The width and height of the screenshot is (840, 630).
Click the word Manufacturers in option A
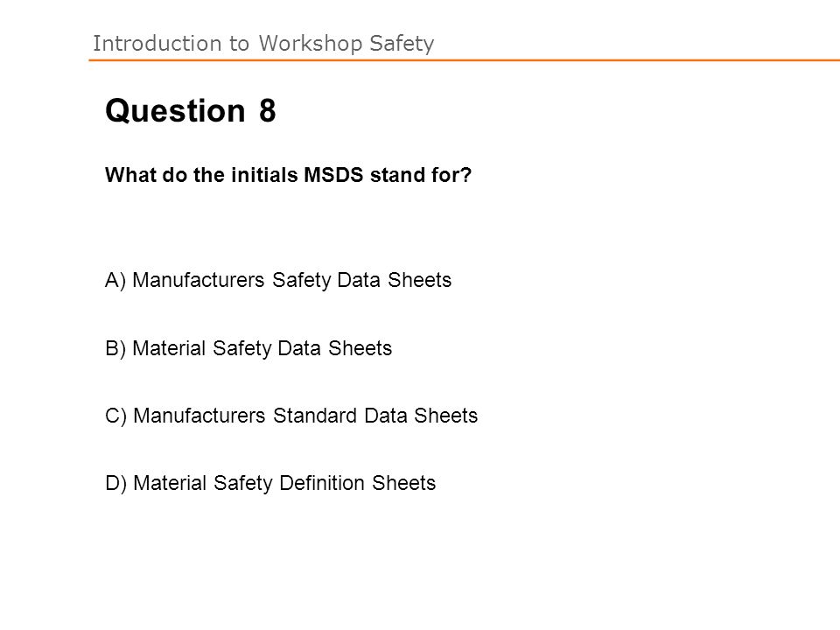pyautogui.click(x=199, y=280)
